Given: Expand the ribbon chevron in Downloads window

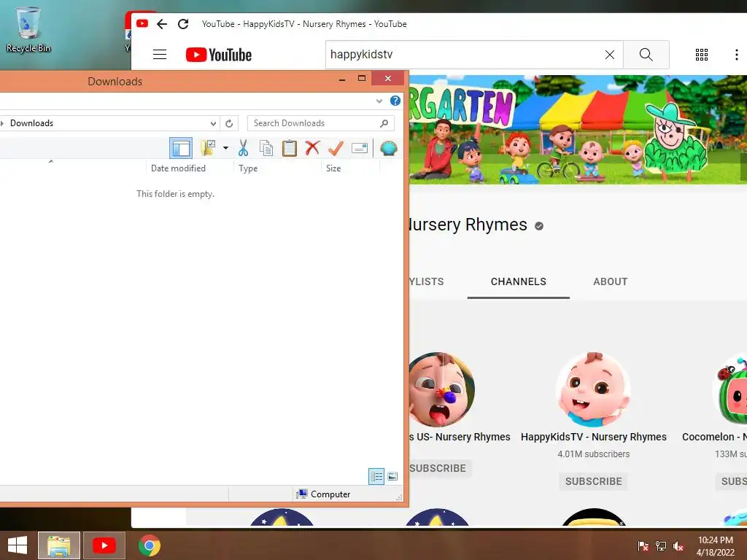Looking at the screenshot, I should click(379, 101).
